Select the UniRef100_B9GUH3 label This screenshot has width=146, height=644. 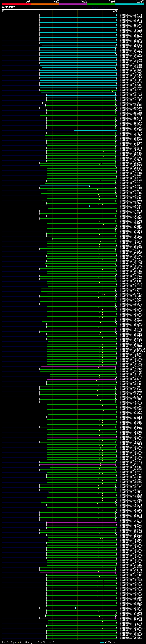[131, 113]
